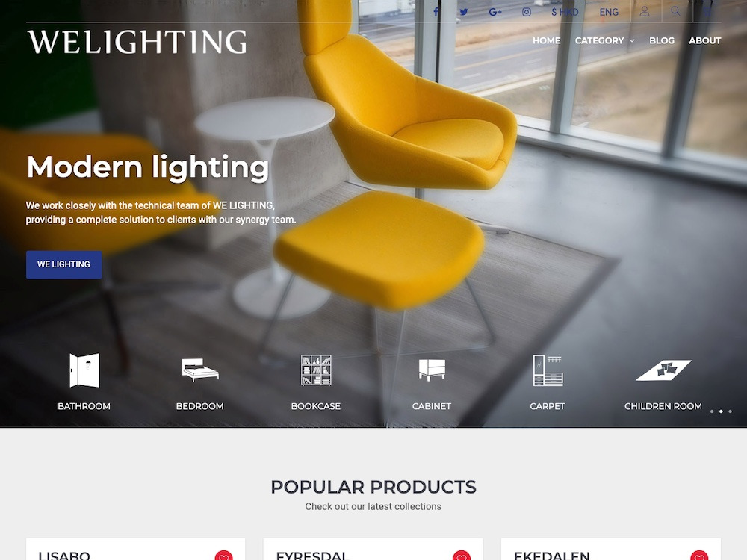The height and width of the screenshot is (560, 747).
Task: Click the blue WE LIGHTING button
Action: pyautogui.click(x=63, y=264)
